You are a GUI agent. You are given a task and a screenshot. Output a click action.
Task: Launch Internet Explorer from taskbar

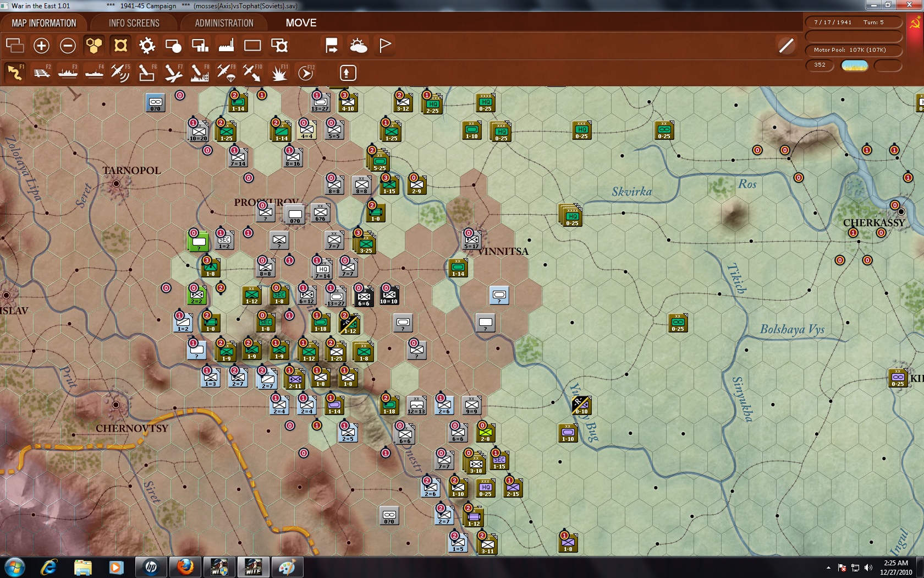(x=49, y=567)
